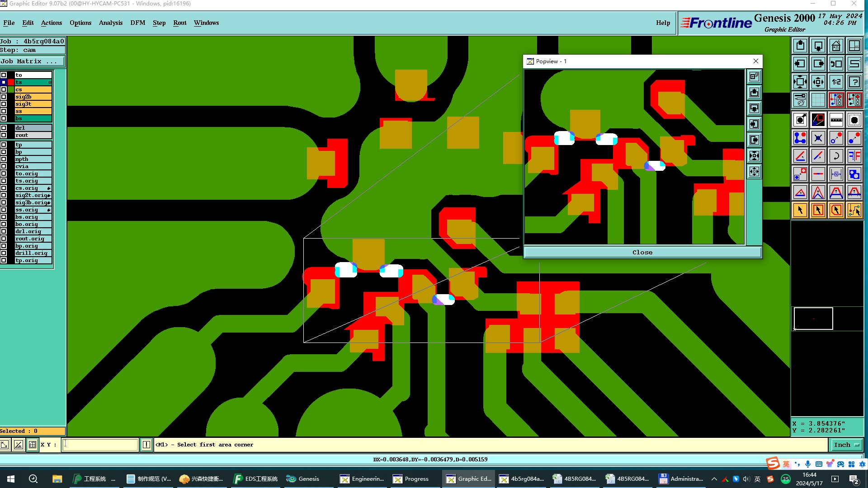868x488 pixels.
Task: Check the box beside rout layer
Action: coord(4,135)
